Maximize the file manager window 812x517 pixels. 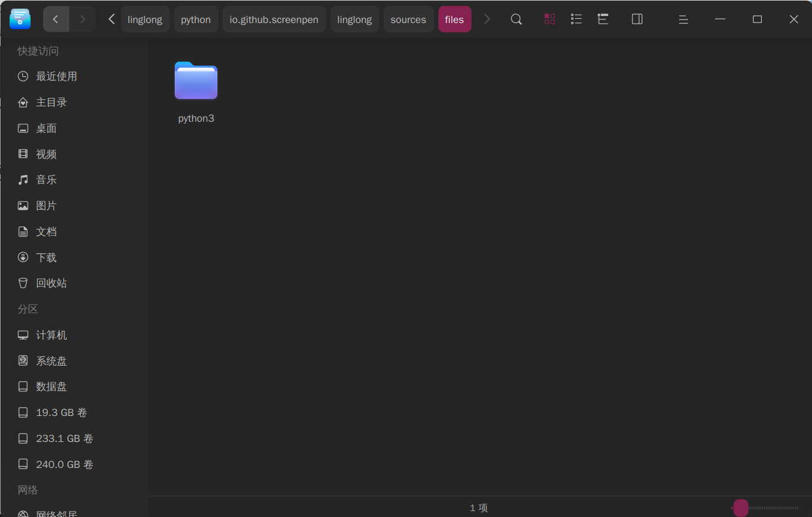coord(757,19)
